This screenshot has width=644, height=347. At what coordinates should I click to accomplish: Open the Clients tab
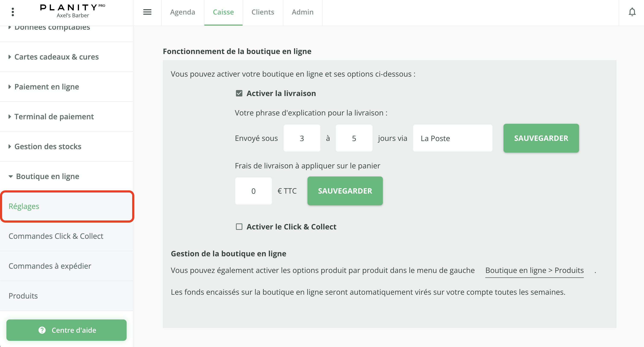[x=262, y=12]
